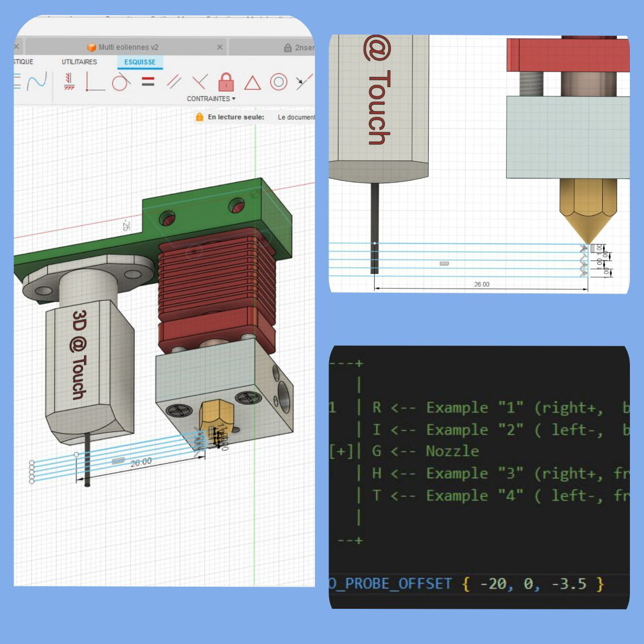Screen dimensions: 644x644
Task: Click equal-constraint glyph between lines in side view
Action: point(444,263)
